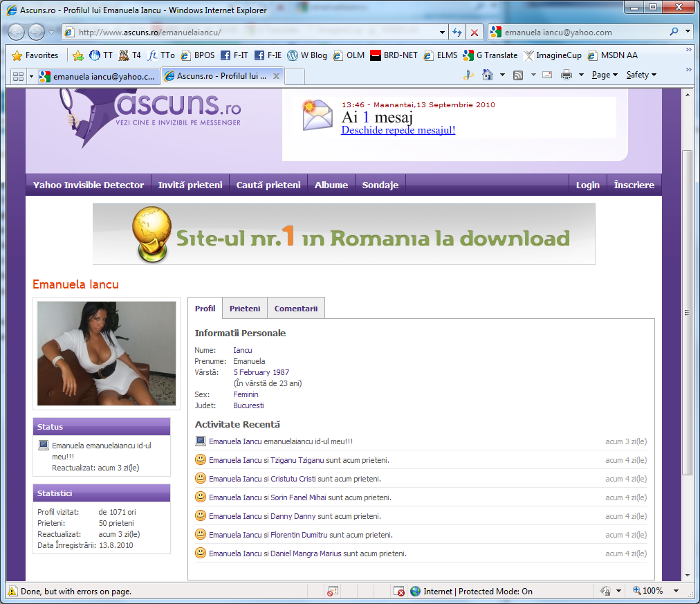Switch to the Comentarii profile tab
The height and width of the screenshot is (604, 700).
295,309
